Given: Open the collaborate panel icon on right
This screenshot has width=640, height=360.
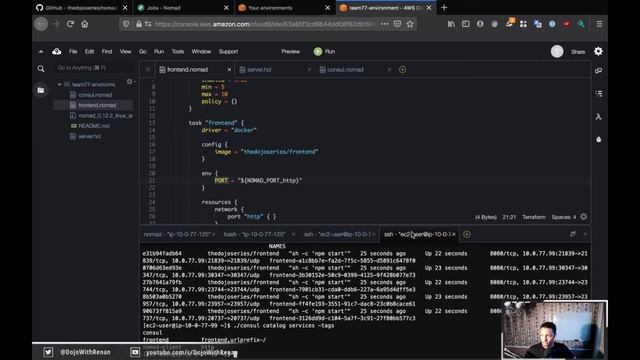Looking at the screenshot, I should coord(599,71).
